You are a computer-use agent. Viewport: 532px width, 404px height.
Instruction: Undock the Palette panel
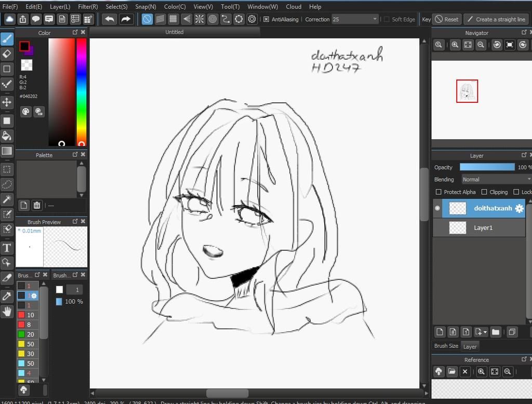pyautogui.click(x=75, y=155)
